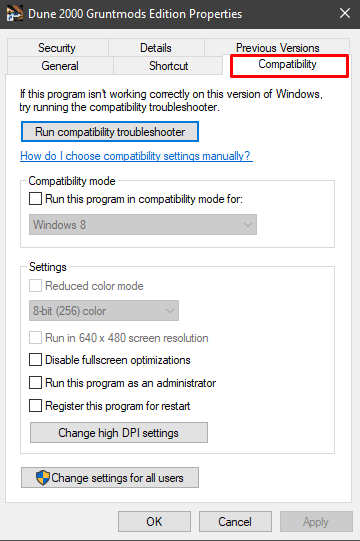
Task: Check the Reduced color mode box
Action: [35, 286]
